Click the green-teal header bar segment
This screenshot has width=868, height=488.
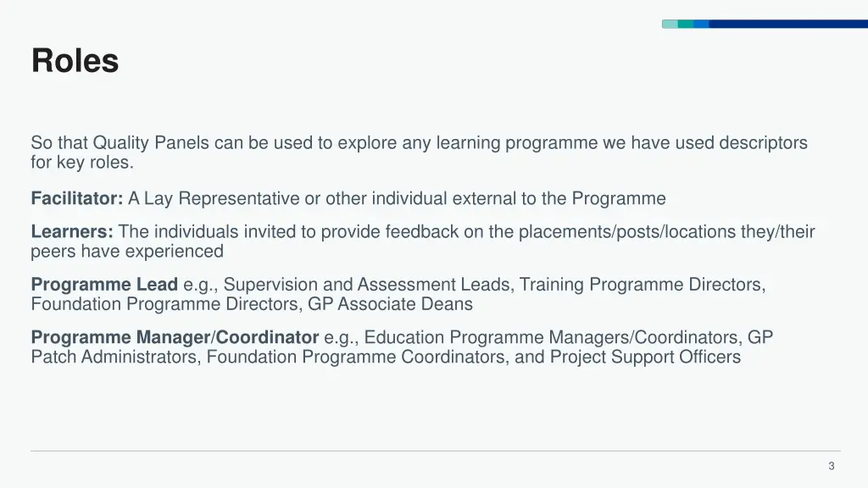point(686,24)
